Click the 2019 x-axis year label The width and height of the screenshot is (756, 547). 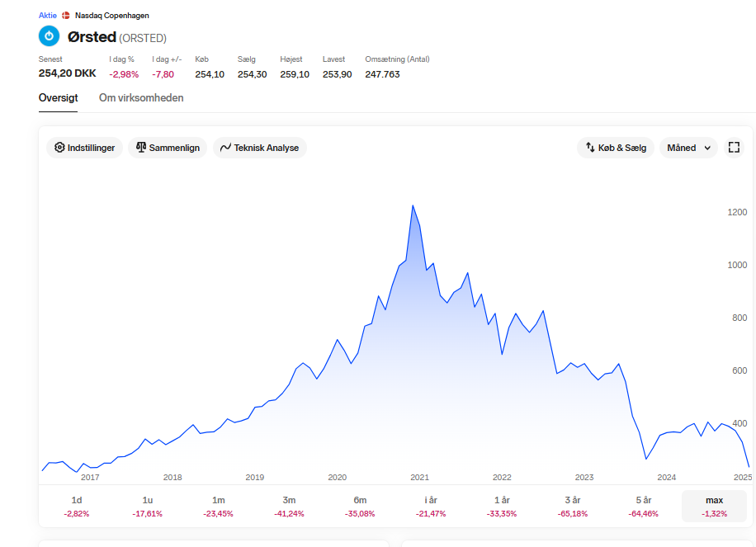[x=254, y=477]
